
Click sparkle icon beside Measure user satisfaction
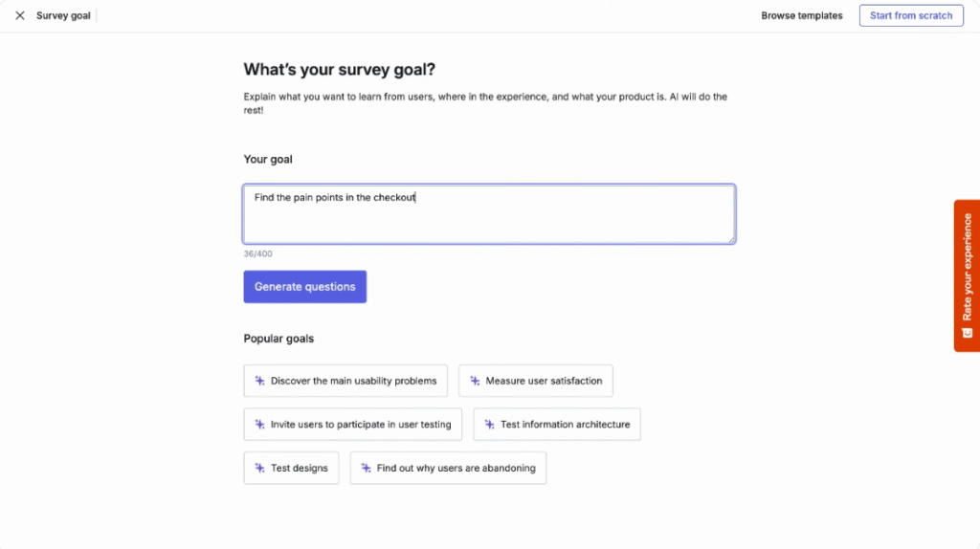475,381
